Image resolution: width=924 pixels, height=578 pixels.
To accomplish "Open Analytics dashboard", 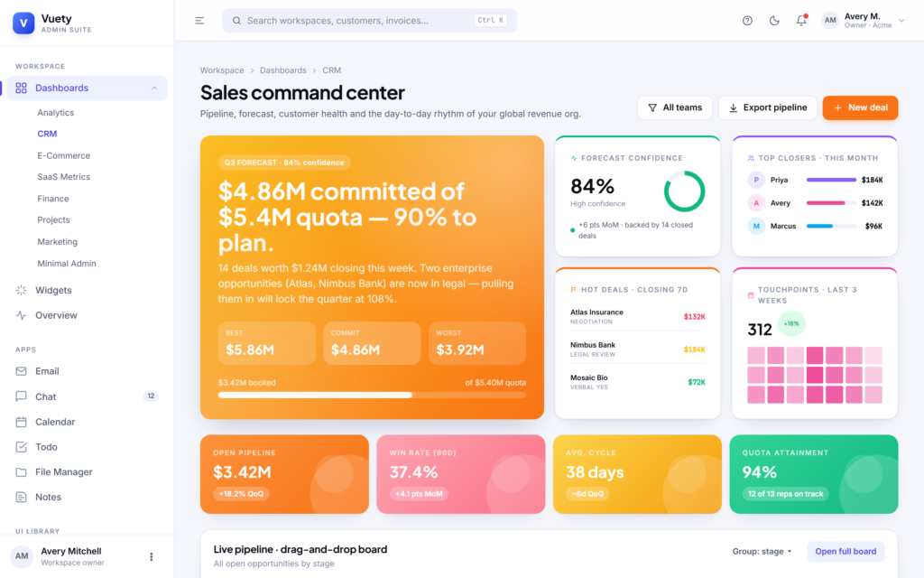I will (55, 113).
